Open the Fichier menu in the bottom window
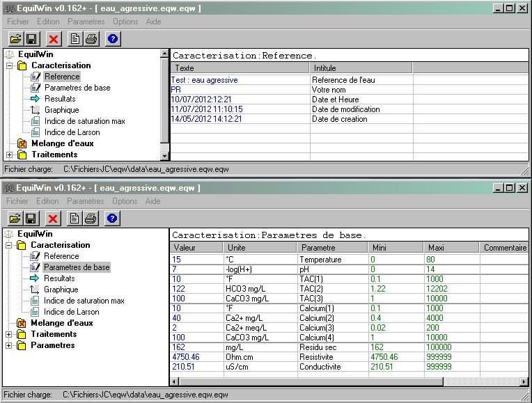Screen dimensions: 532x403 (x=17, y=201)
